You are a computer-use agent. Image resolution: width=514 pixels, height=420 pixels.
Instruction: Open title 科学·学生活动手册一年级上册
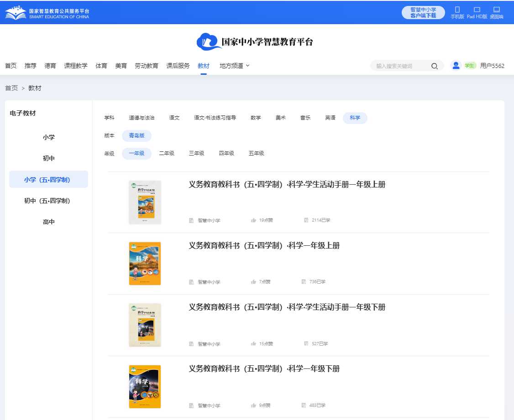tap(287, 185)
